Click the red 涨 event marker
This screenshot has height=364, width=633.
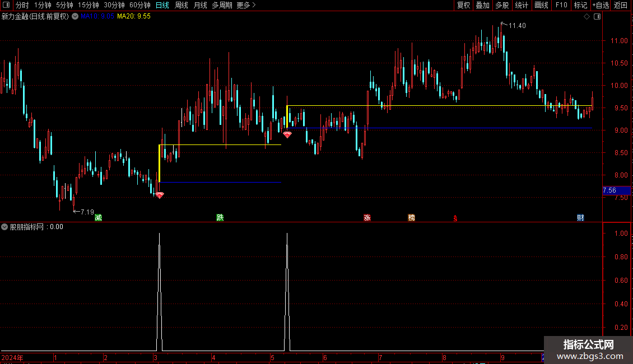point(367,218)
